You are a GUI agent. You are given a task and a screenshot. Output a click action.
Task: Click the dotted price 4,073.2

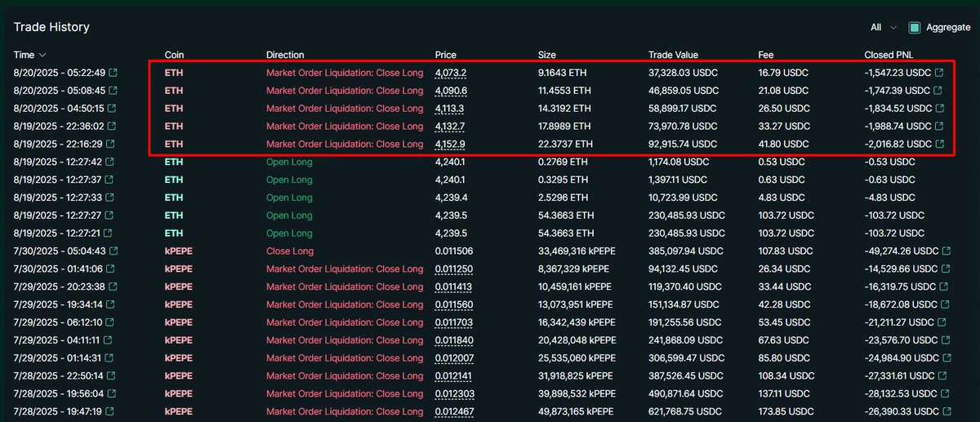tap(451, 73)
